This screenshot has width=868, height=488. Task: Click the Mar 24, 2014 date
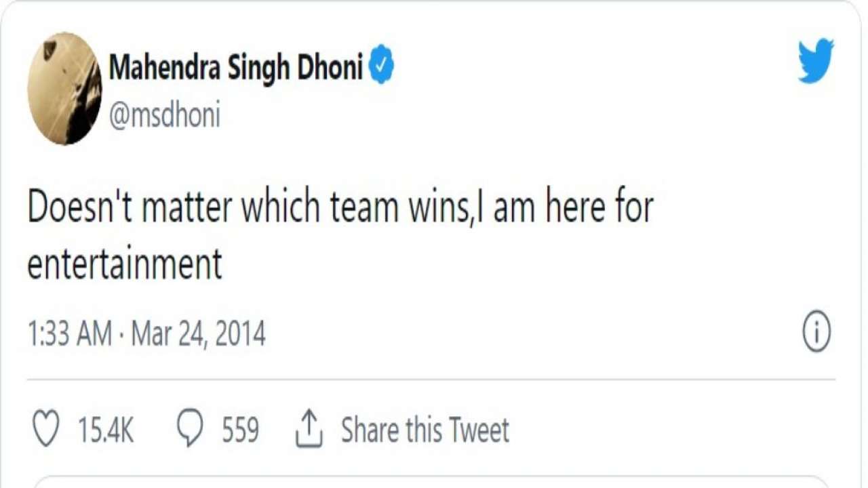(x=198, y=335)
